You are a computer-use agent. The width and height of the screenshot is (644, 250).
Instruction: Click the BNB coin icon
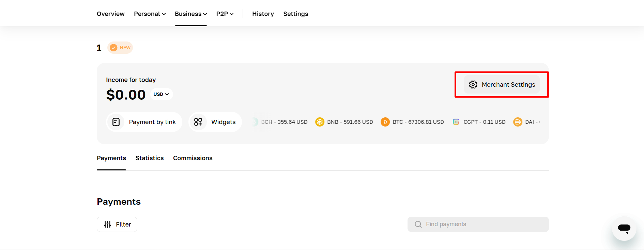pos(320,122)
